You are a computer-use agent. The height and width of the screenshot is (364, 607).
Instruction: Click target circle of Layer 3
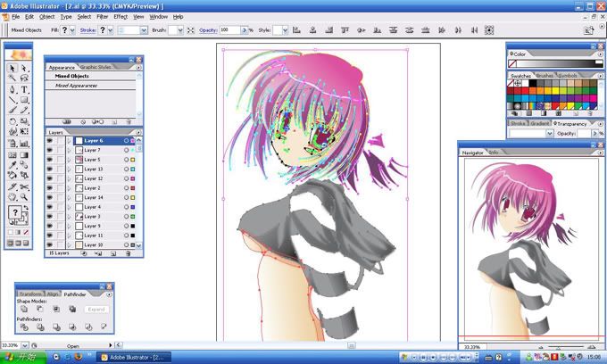126,217
